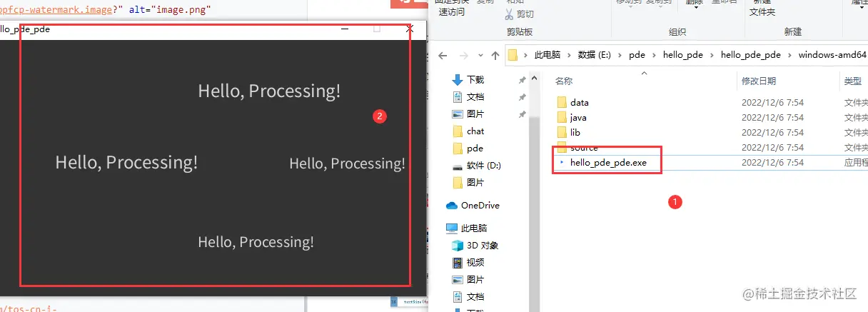Screen dimensions: 868x312
Task: Click the 剪切 (cut) scissors button
Action: click(x=519, y=14)
